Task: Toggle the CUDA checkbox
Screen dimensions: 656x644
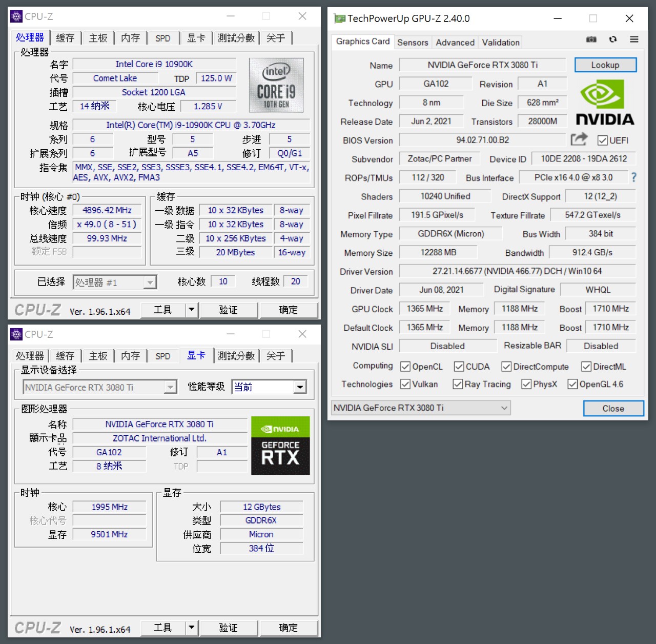Action: 459,367
